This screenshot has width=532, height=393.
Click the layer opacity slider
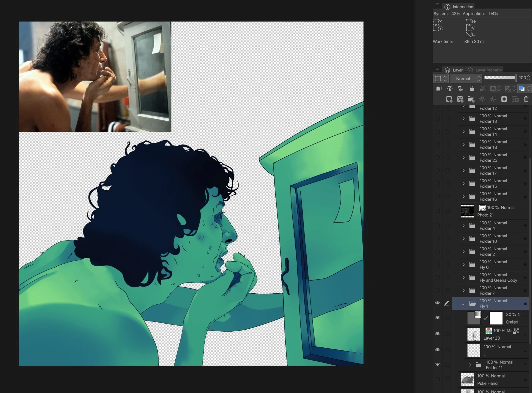500,78
